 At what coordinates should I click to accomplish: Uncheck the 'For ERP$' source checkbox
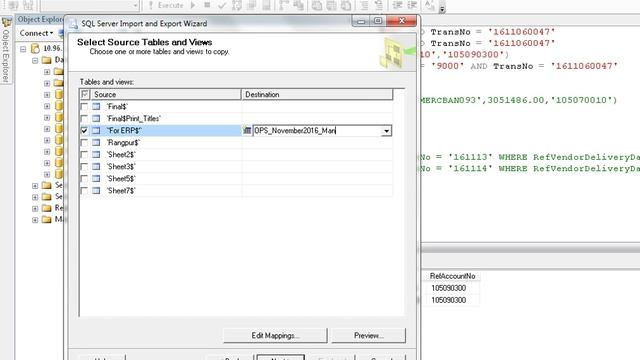(x=84, y=131)
